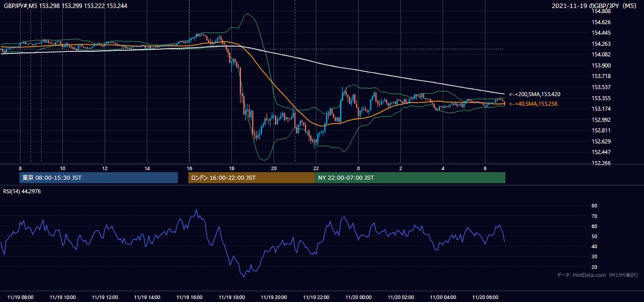
Task: Select the London 16:00-22:00 JST session bar
Action: (x=252, y=178)
